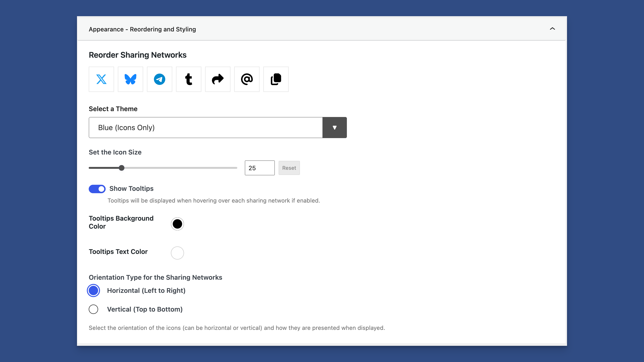Click the icon size slider handle
Image resolution: width=644 pixels, height=362 pixels.
[x=122, y=168]
